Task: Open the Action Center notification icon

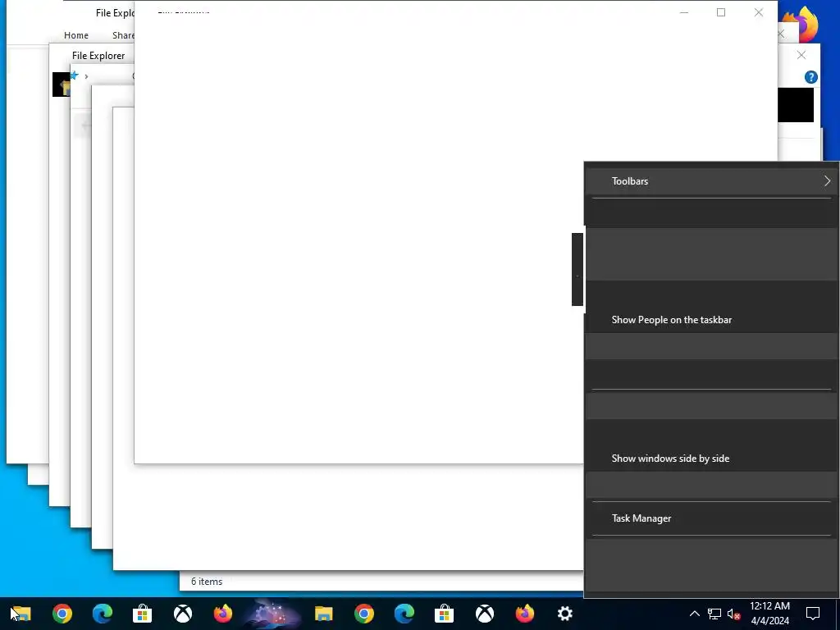Action: (813, 614)
